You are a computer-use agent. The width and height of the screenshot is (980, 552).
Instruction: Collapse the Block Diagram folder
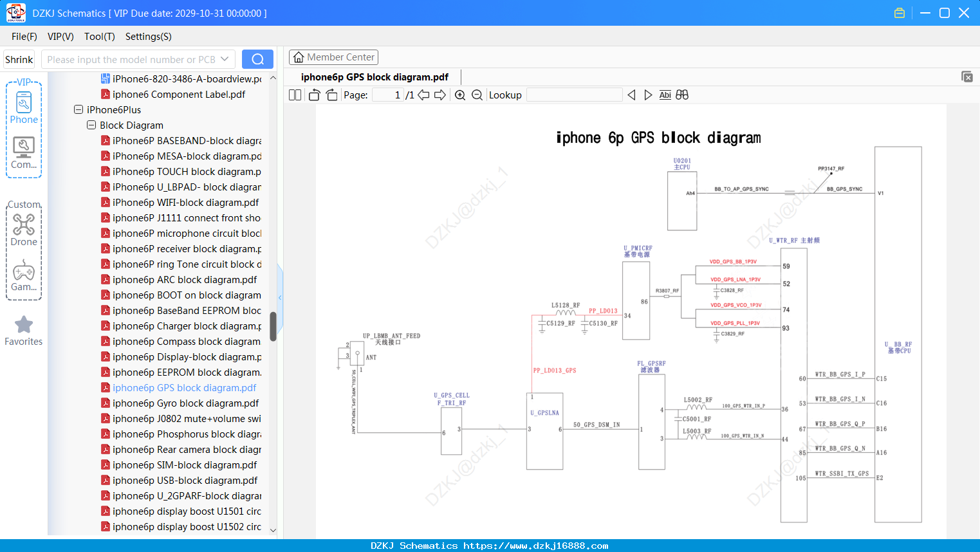91,125
